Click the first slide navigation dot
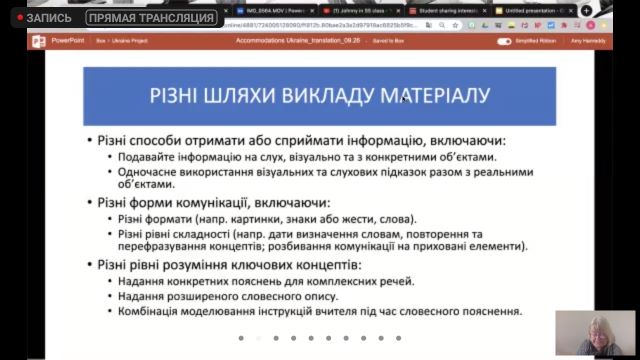Screen dimensions: 640x360 point(241,338)
